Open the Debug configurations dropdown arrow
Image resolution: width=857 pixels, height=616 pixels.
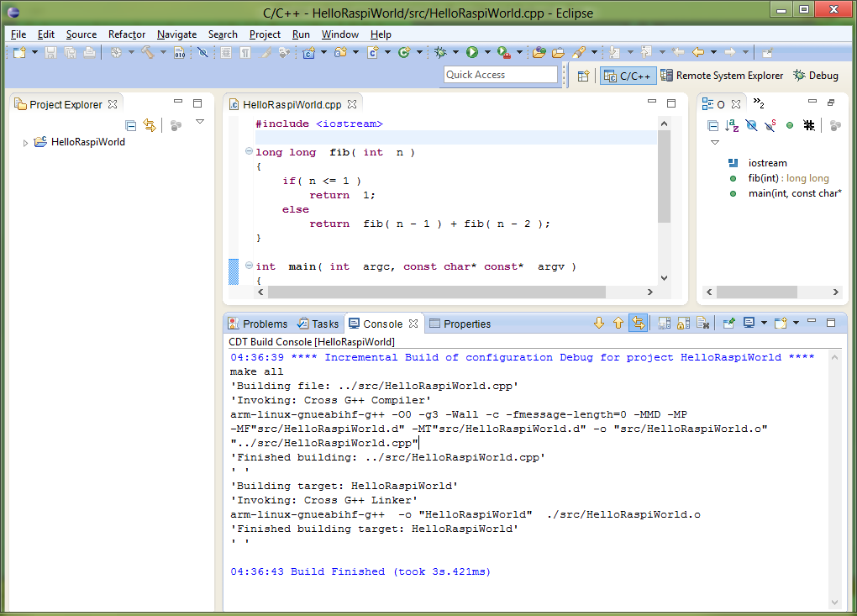tap(455, 52)
